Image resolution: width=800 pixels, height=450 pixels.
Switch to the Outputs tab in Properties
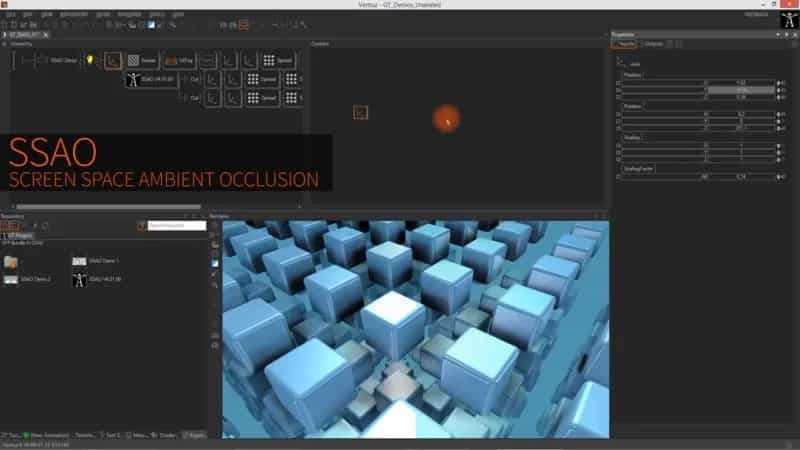(x=653, y=44)
